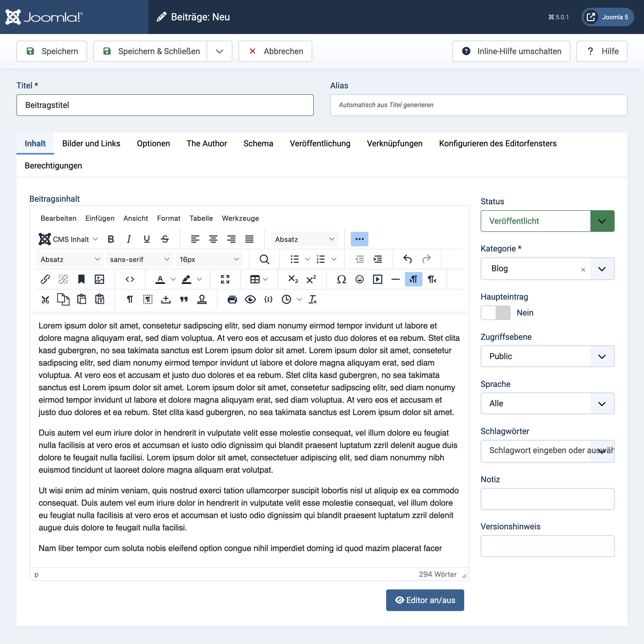Insert a horizontal line
The width and height of the screenshot is (644, 644).
[395, 279]
